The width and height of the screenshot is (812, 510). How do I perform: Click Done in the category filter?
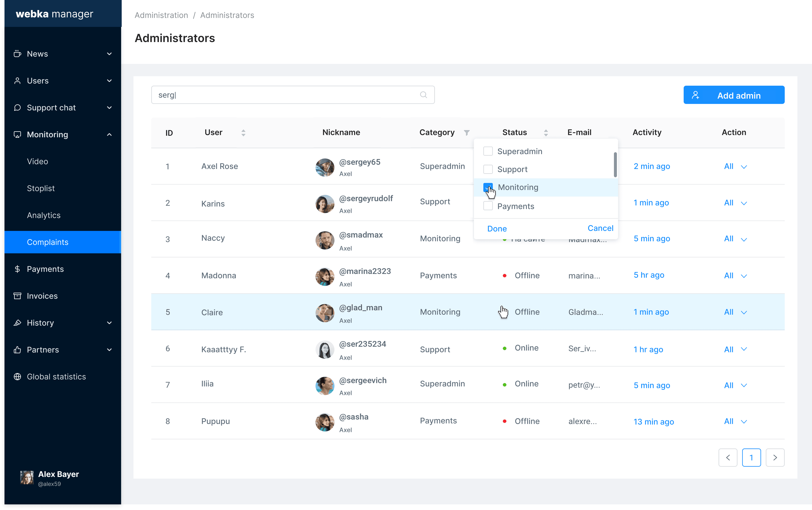[x=497, y=228]
